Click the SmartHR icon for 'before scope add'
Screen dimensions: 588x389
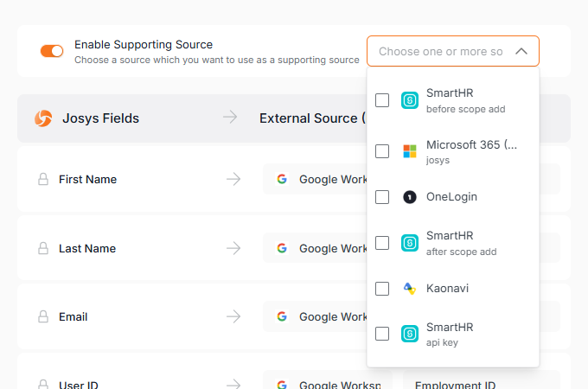pyautogui.click(x=410, y=100)
